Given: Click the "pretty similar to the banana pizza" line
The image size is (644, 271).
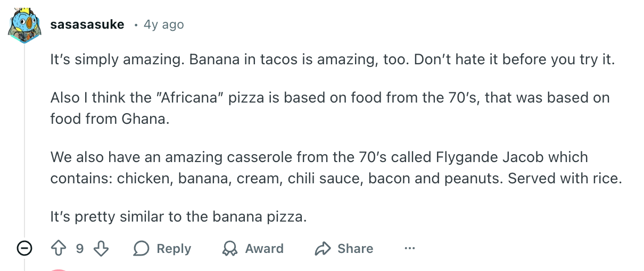Looking at the screenshot, I should [179, 216].
